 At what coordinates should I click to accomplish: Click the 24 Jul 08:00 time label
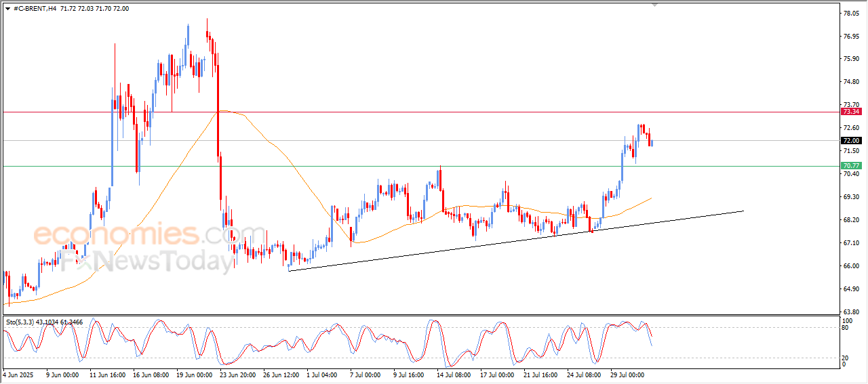[x=585, y=374]
